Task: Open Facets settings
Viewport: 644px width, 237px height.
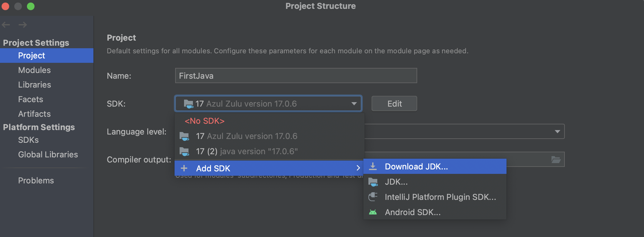Action: click(x=47, y=99)
